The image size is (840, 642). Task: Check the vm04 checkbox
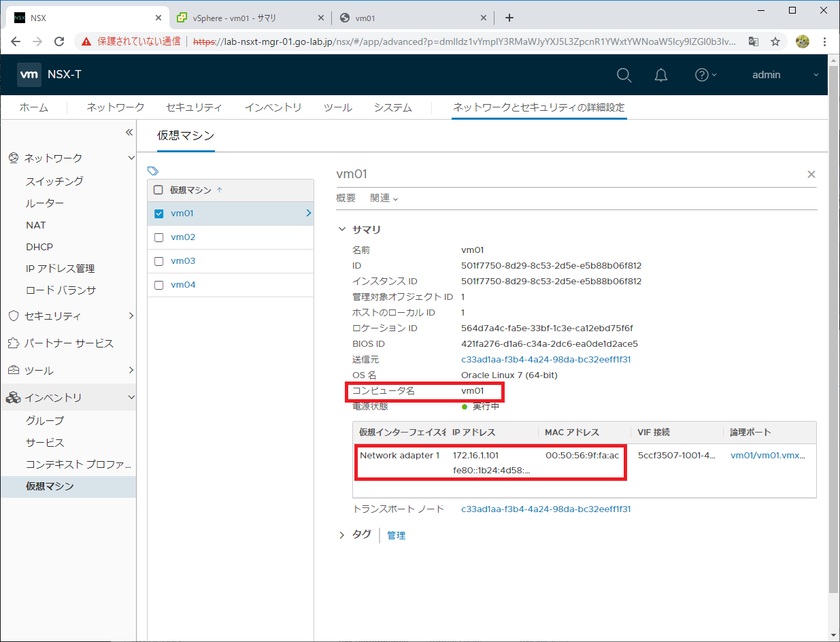pos(158,285)
